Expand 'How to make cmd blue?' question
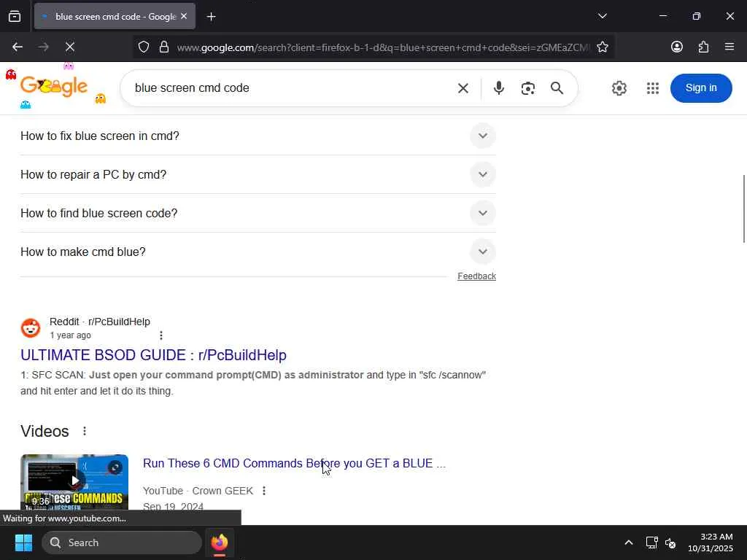The width and height of the screenshot is (747, 560). tap(258, 252)
